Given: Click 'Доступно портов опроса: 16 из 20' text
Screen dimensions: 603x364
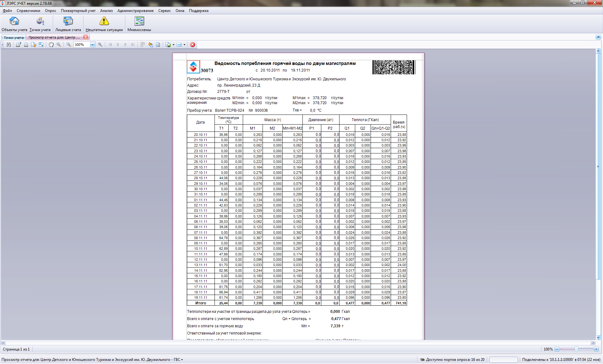Looking at the screenshot, I should [455, 360].
